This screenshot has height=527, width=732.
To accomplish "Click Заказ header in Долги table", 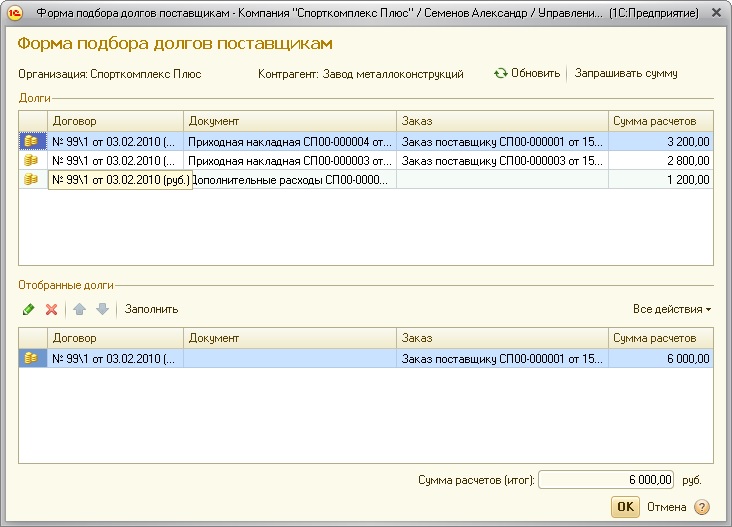I will pyautogui.click(x=502, y=121).
